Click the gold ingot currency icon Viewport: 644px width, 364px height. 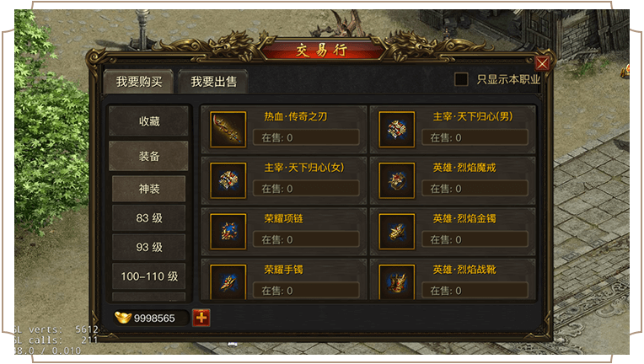[x=123, y=317]
